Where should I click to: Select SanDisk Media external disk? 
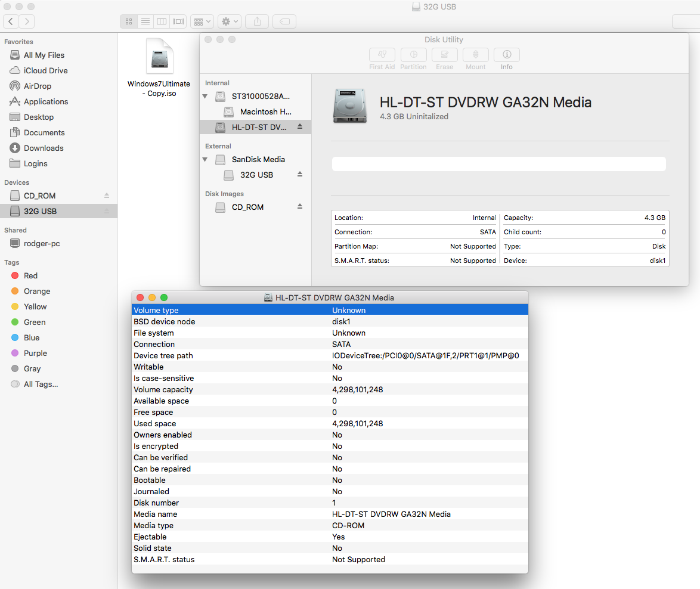(255, 159)
